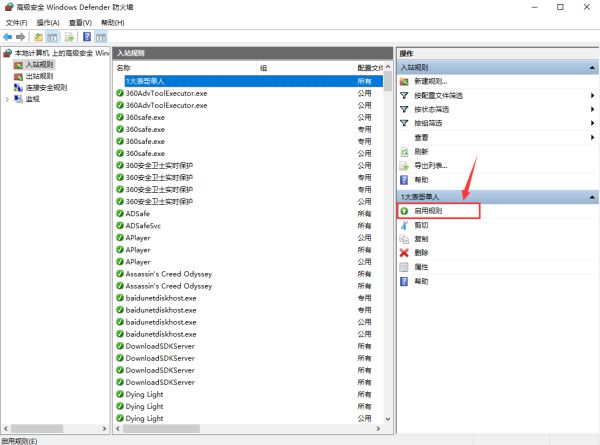Click the 刷新 refresh icon
Image resolution: width=600 pixels, height=445 pixels.
tap(404, 151)
